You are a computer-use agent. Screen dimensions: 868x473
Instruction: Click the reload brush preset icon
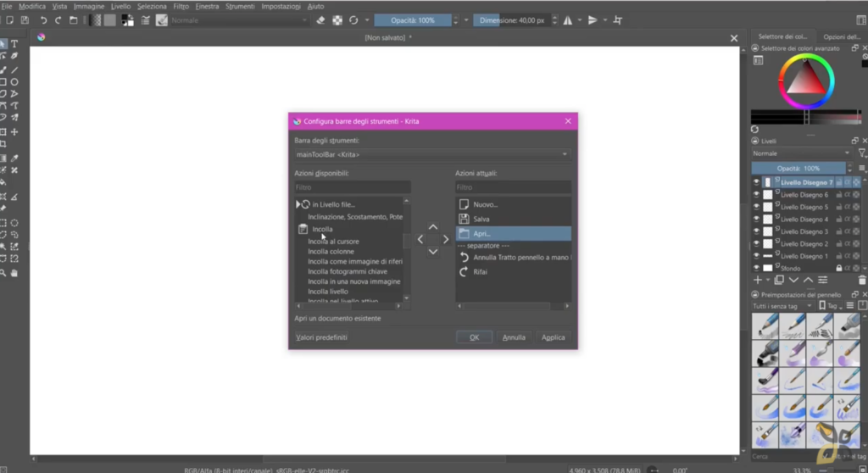[353, 20]
